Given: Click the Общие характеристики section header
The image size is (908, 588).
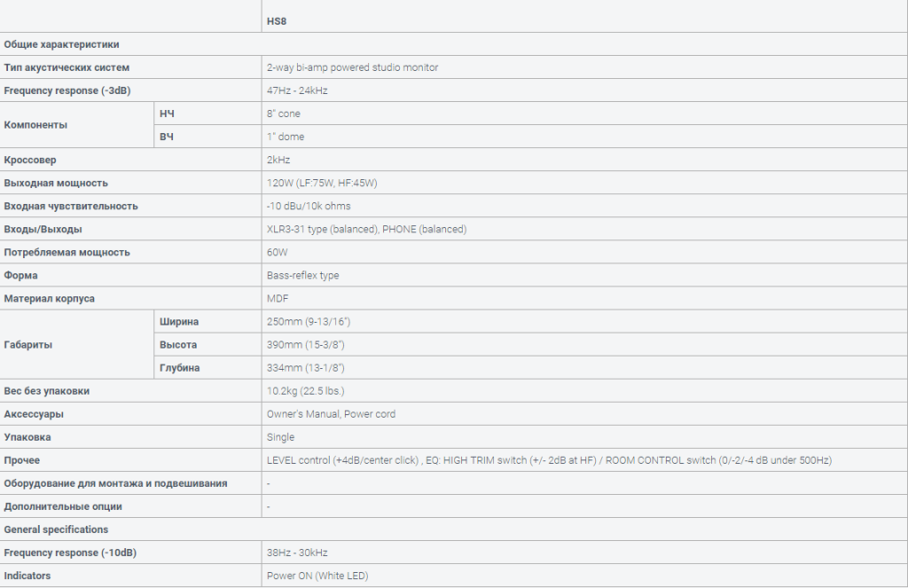Looking at the screenshot, I should 61,44.
